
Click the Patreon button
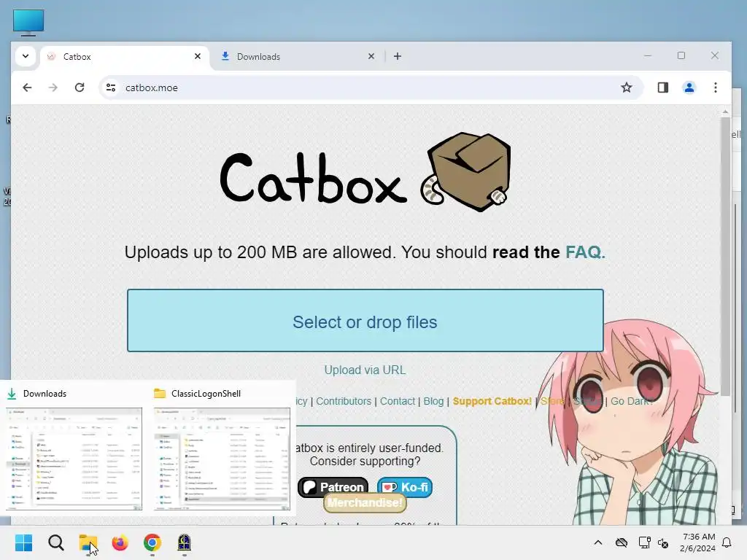click(333, 487)
